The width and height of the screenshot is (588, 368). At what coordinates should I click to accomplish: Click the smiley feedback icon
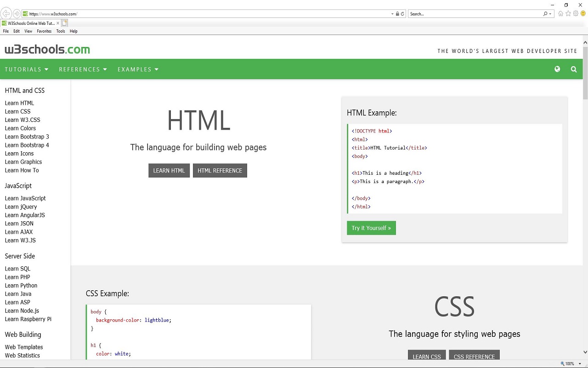(x=583, y=14)
